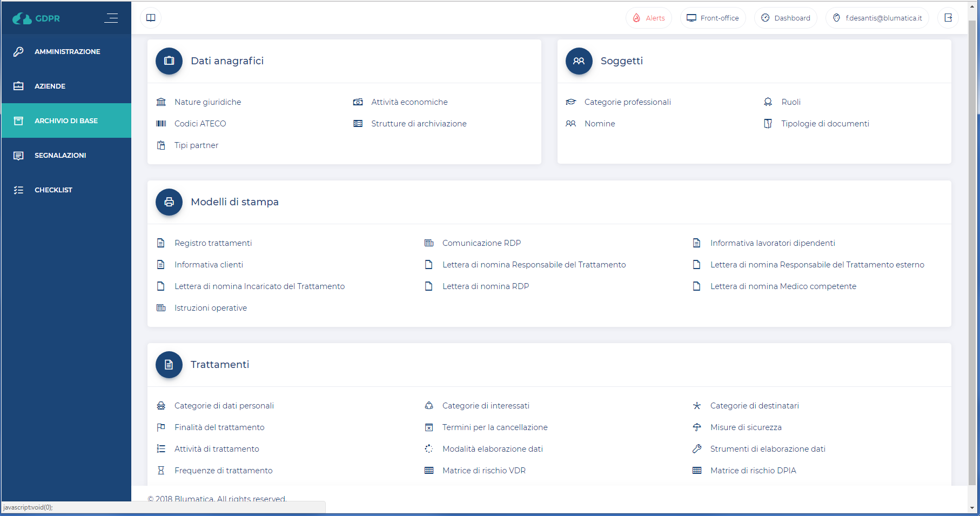The width and height of the screenshot is (980, 516).
Task: Open the Alerts notifications
Action: (649, 18)
